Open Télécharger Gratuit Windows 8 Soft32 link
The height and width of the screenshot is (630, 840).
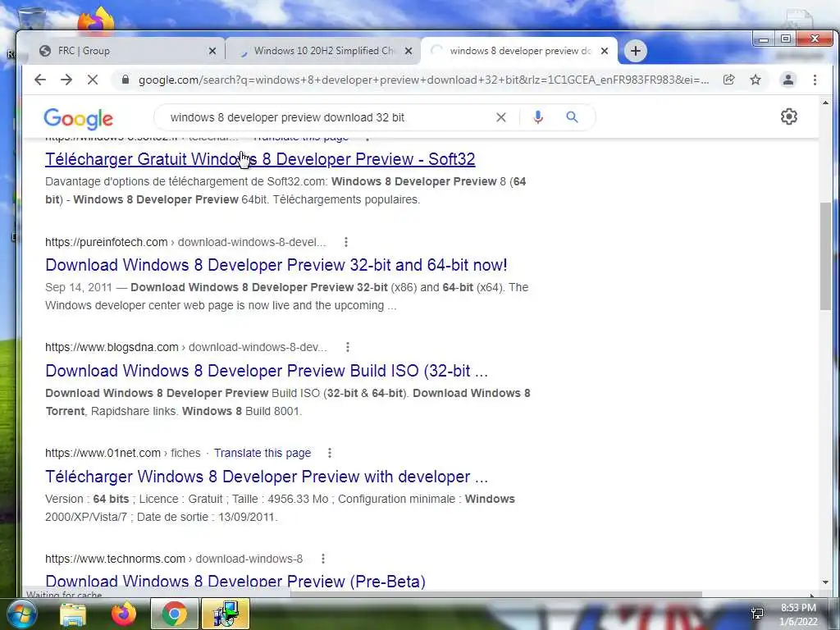coord(260,159)
